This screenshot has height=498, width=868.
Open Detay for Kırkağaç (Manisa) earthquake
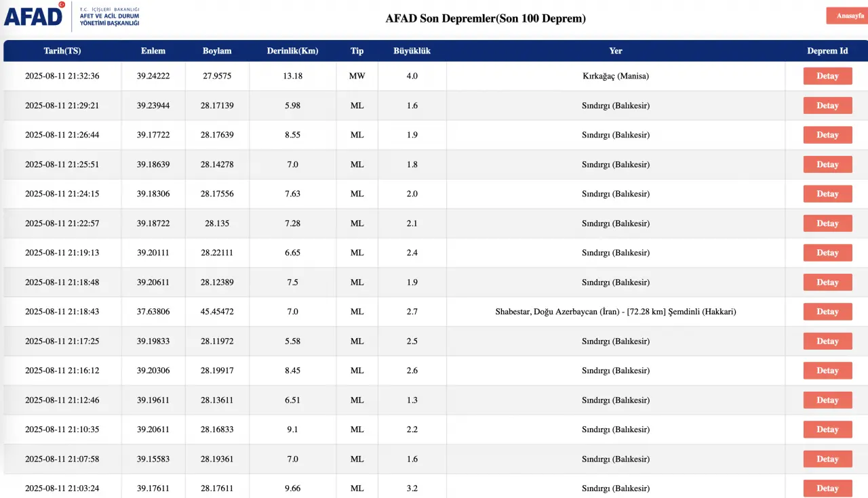tap(827, 76)
